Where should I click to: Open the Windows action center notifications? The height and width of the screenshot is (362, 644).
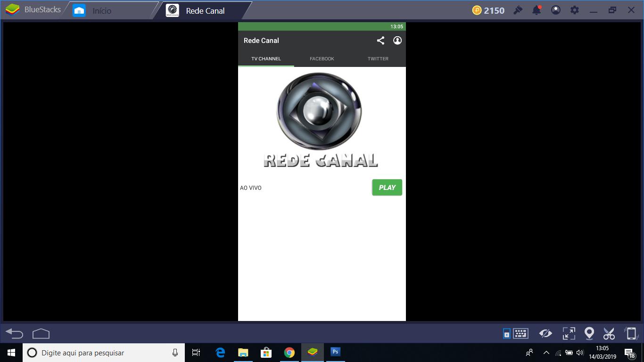coord(630,353)
